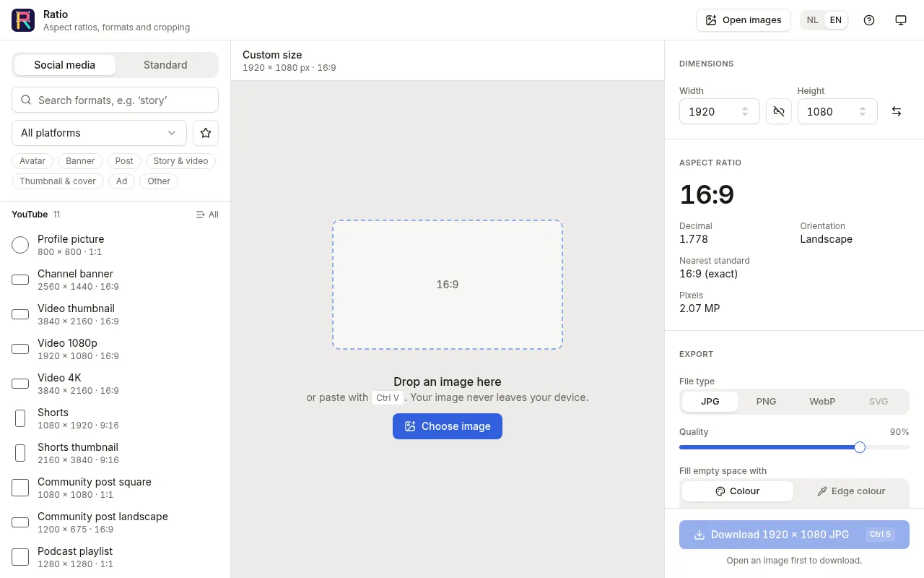Pick the Video 4K format icon
Screen dimensions: 924x578
[20, 384]
